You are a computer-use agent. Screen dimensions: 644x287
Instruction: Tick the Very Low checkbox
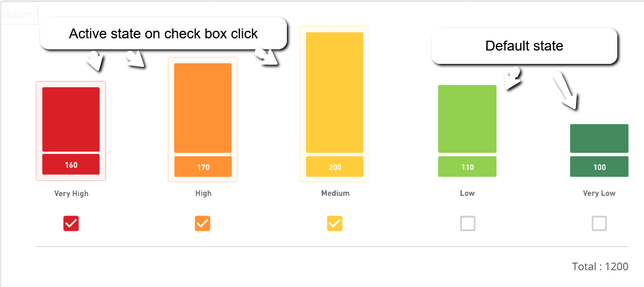[x=599, y=224]
